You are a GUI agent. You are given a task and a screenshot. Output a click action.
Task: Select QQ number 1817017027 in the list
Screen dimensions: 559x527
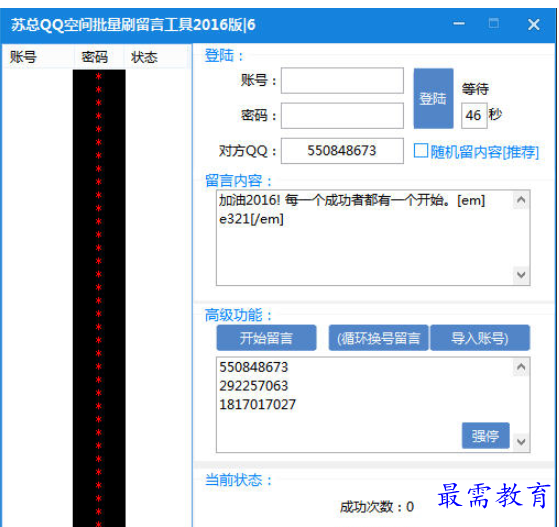[257, 405]
